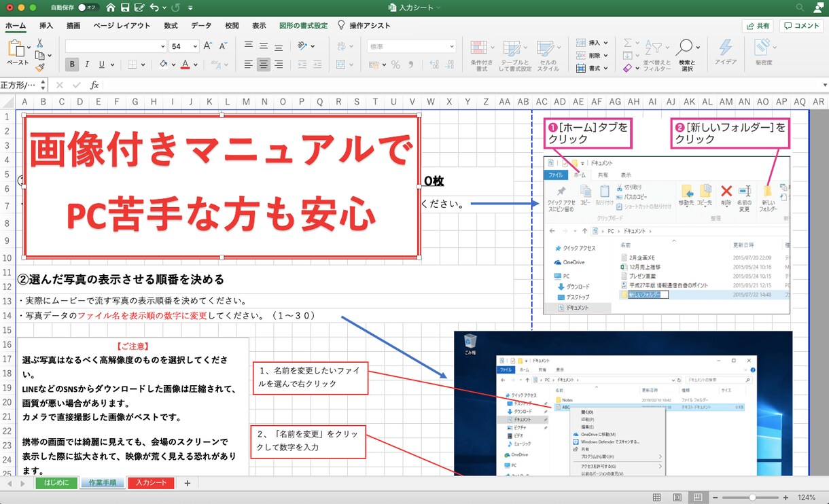Click the Share (共有) button
Viewport: 829px width, 504px height.
click(758, 26)
